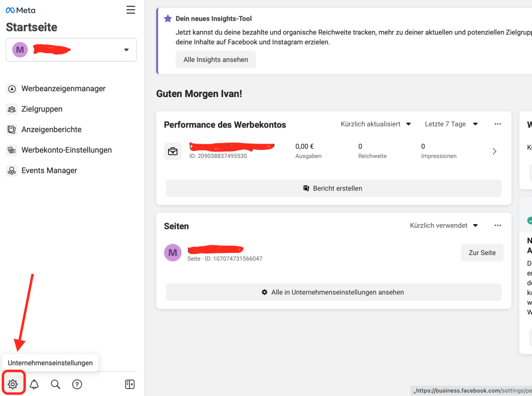Expand the business account selector dropdown
The height and width of the screenshot is (396, 532).
tap(71, 50)
